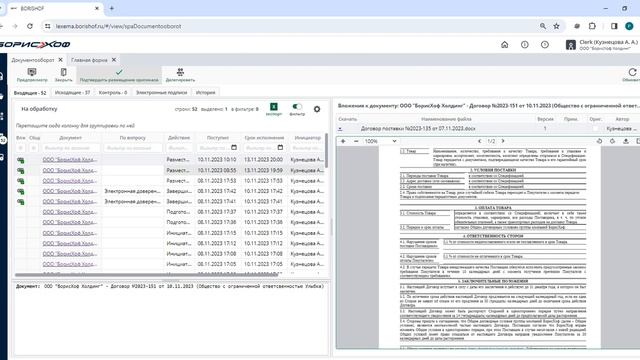Click the Делегировать toolbar icon
Viewport: 640px width, 360px height.
tap(180, 75)
